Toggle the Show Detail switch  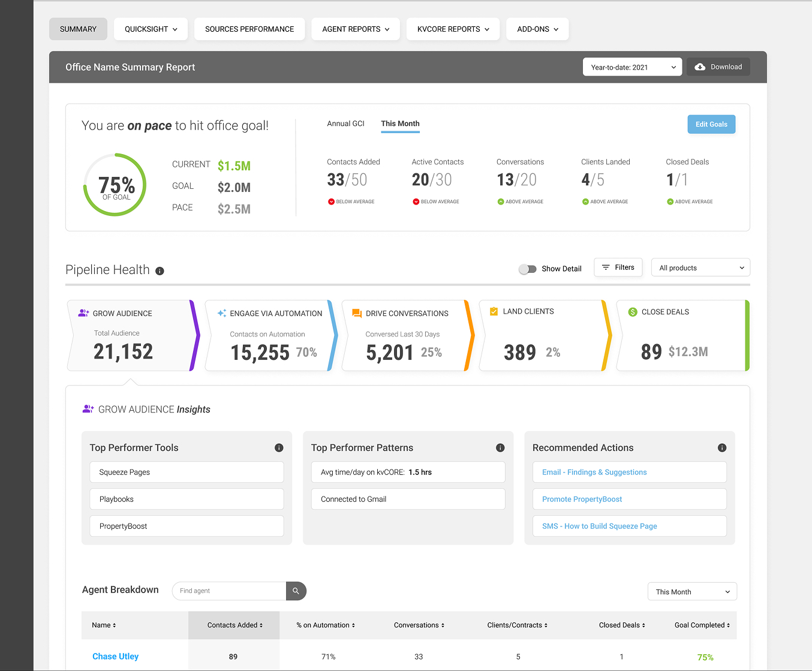tap(528, 269)
